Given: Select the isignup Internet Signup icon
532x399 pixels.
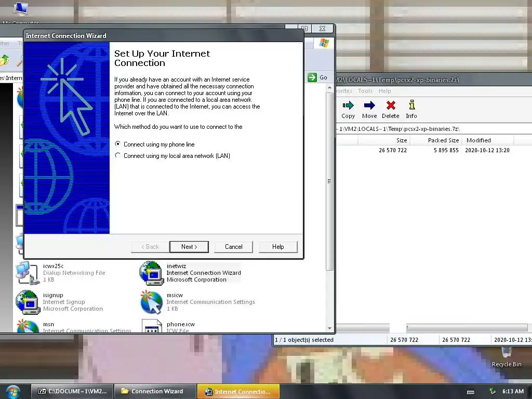Looking at the screenshot, I should [27, 302].
